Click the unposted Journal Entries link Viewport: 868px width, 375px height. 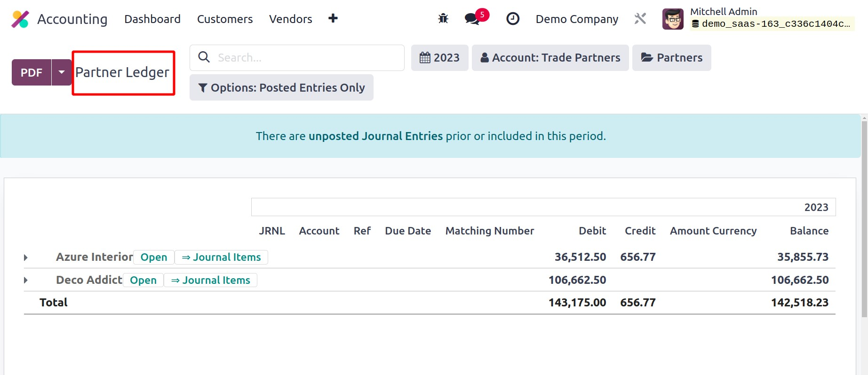[x=375, y=136]
